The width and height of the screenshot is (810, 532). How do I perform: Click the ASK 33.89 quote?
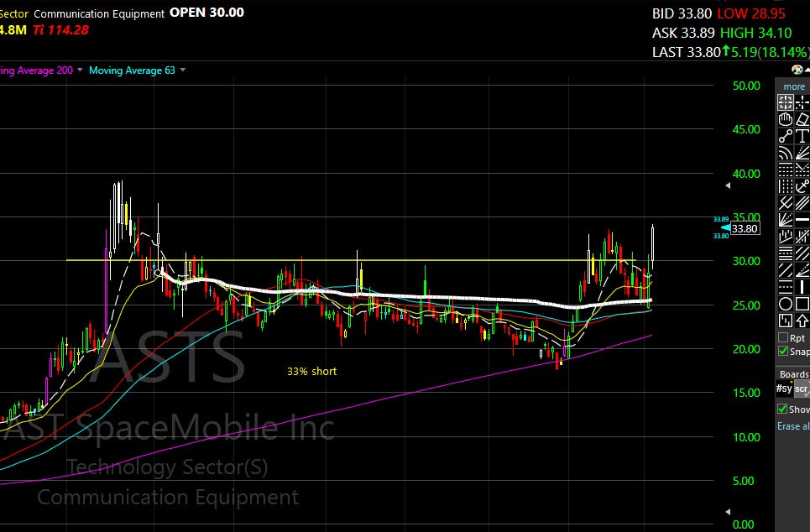click(x=683, y=33)
